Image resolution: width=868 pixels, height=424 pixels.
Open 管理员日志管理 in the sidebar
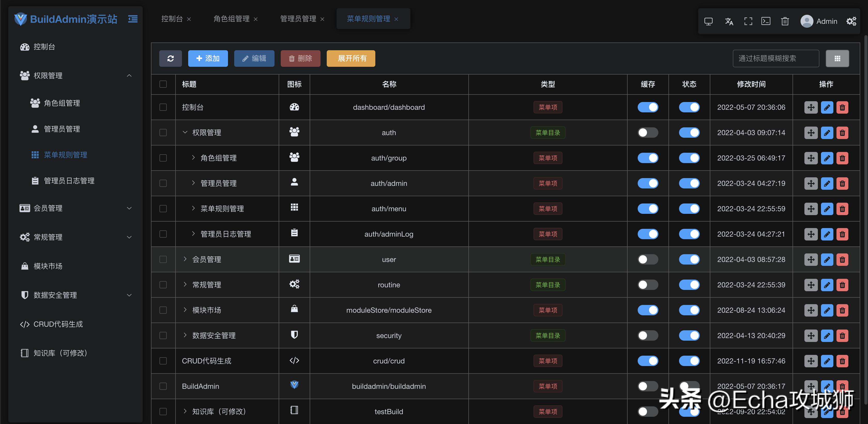tap(69, 181)
